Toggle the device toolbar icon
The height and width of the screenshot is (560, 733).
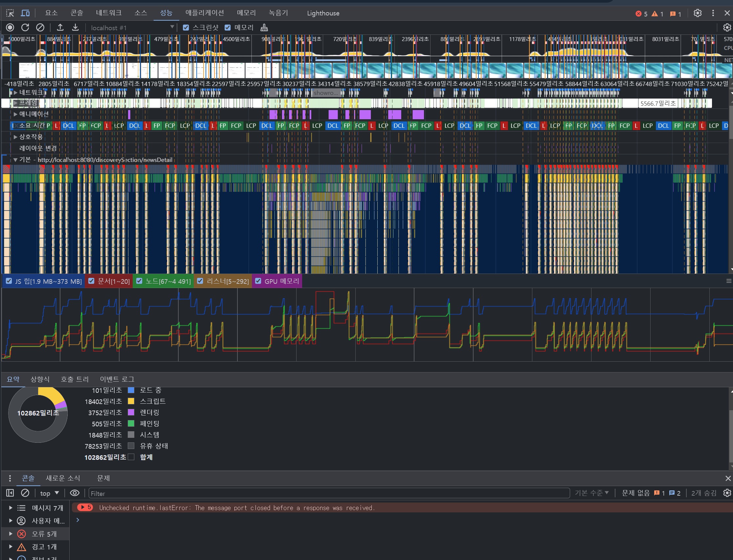click(x=25, y=13)
